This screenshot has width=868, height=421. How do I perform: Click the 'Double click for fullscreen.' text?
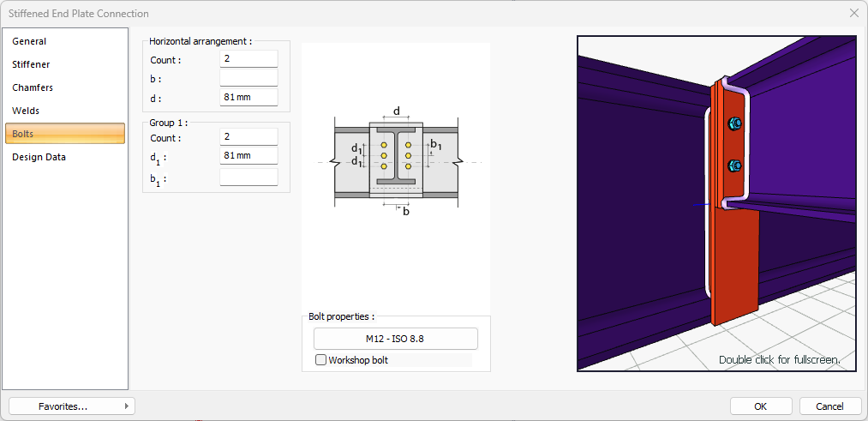pos(780,360)
